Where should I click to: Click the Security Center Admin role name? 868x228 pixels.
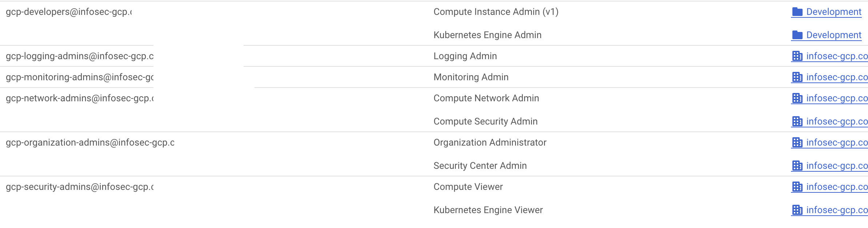tap(480, 165)
